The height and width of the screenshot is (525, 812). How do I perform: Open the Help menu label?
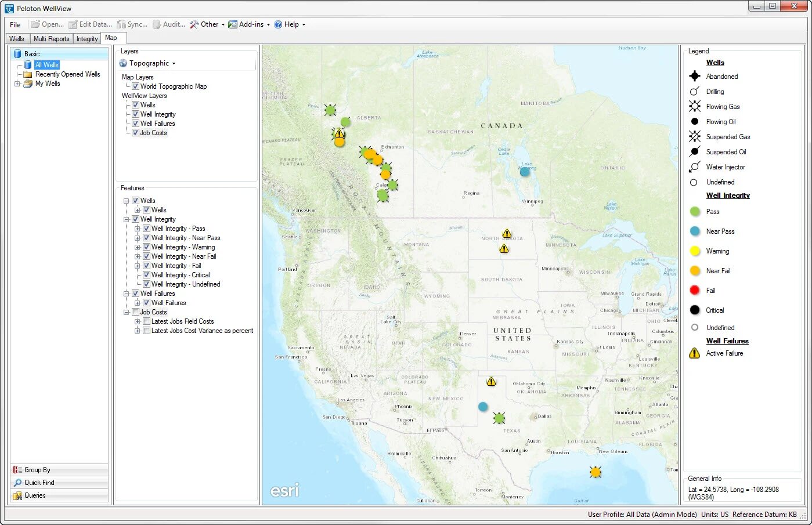pos(291,24)
